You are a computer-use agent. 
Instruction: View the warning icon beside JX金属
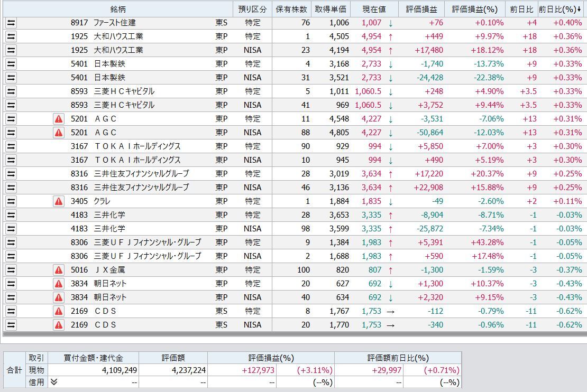[59, 270]
